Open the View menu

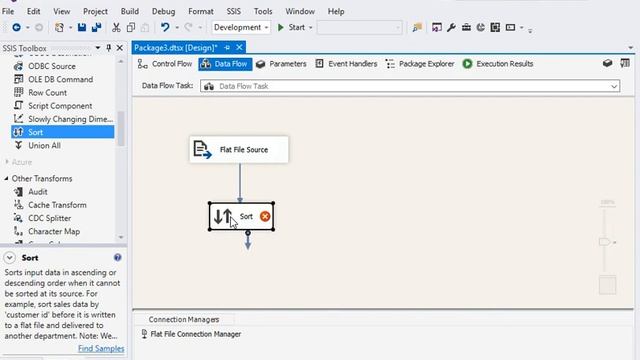[62, 11]
